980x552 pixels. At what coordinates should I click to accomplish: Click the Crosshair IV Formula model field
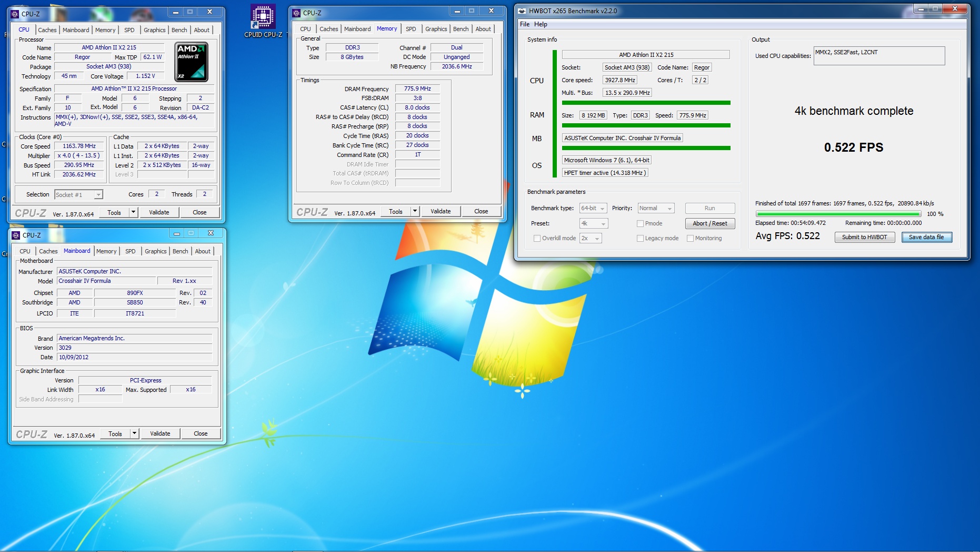(x=106, y=281)
